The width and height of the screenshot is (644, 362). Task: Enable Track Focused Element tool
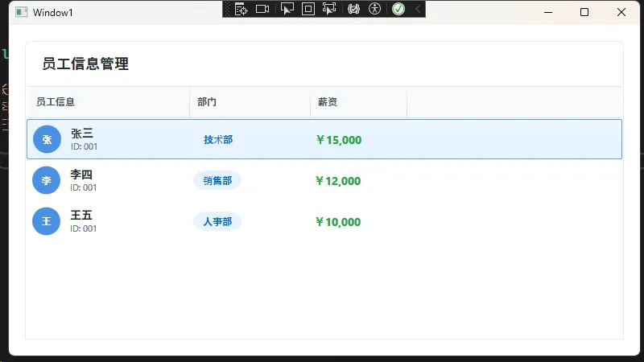(328, 9)
